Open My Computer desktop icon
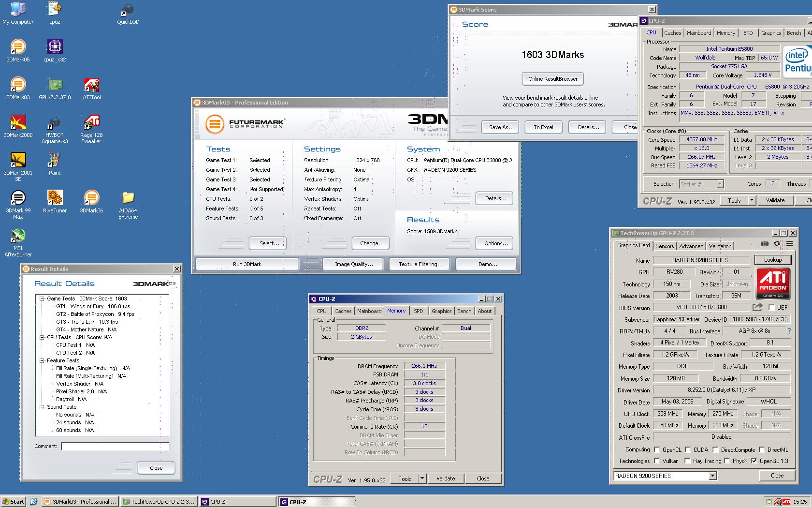The width and height of the screenshot is (812, 508). [18, 13]
